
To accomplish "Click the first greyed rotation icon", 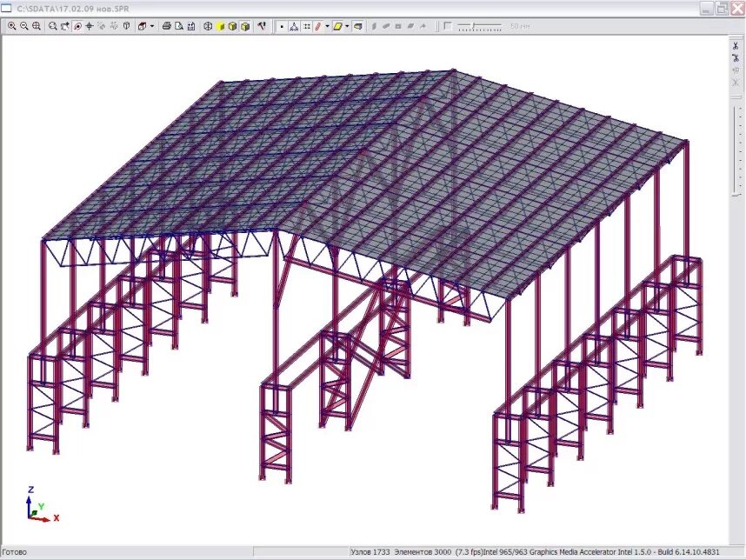I will tap(102, 26).
